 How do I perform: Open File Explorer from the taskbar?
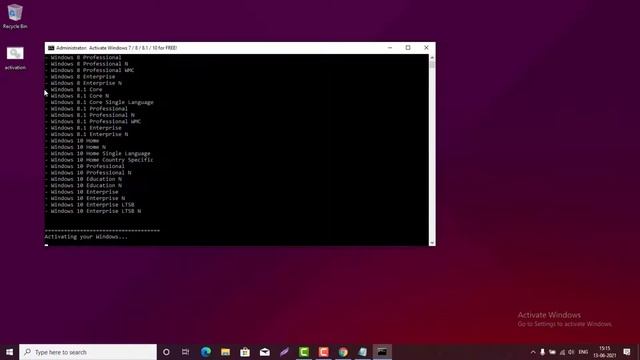(225, 352)
